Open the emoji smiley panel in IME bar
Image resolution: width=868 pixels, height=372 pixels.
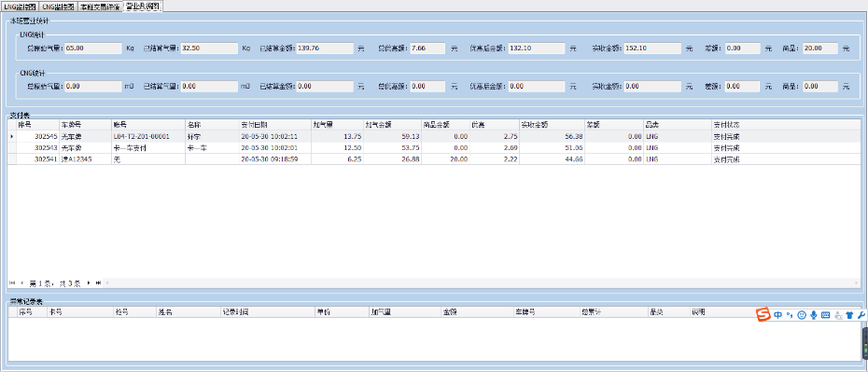801,315
